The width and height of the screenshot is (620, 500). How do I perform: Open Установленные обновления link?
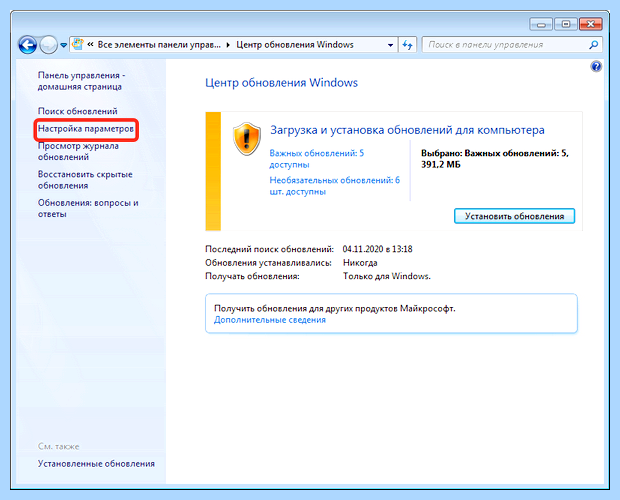coord(96,464)
